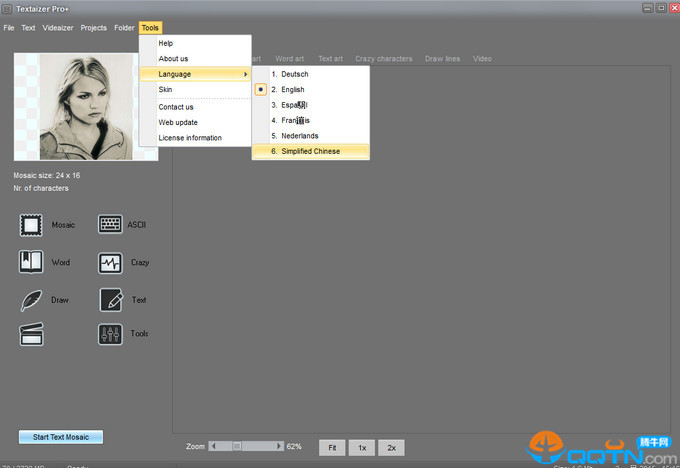
Task: Open the Tools sliders icon
Action: pos(110,335)
